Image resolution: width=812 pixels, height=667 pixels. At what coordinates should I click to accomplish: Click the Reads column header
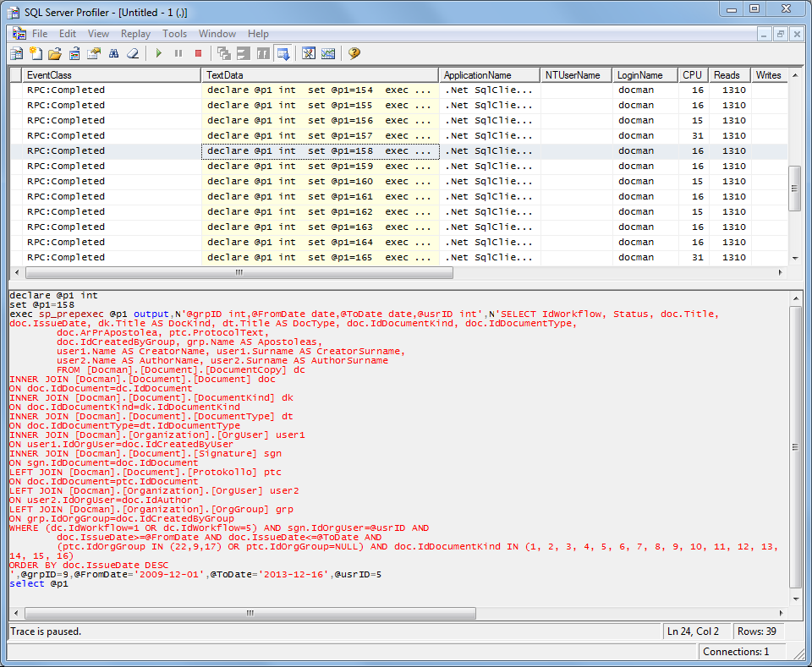[x=730, y=75]
